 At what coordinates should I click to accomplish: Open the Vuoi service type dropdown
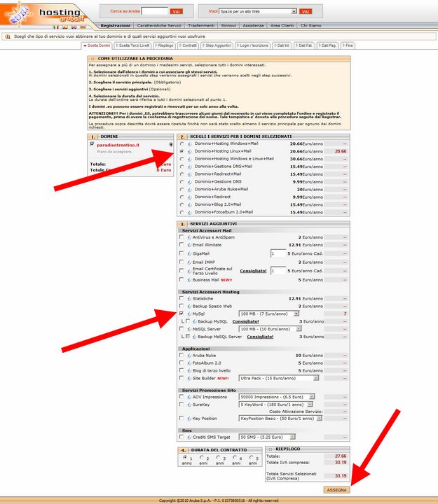coord(258,11)
